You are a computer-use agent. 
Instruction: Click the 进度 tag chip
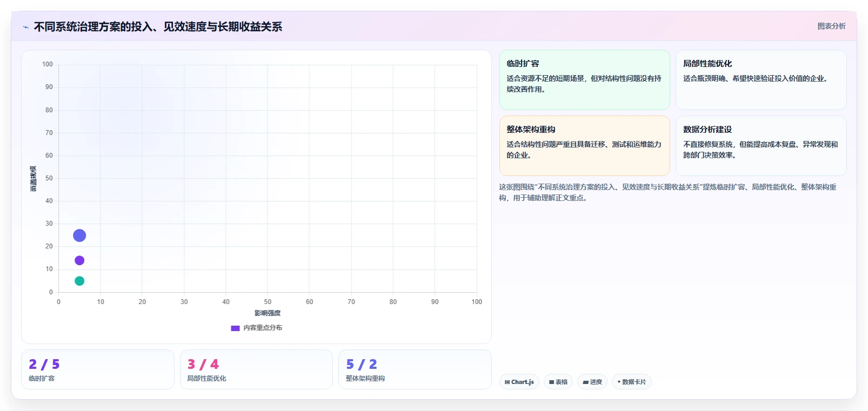point(592,382)
